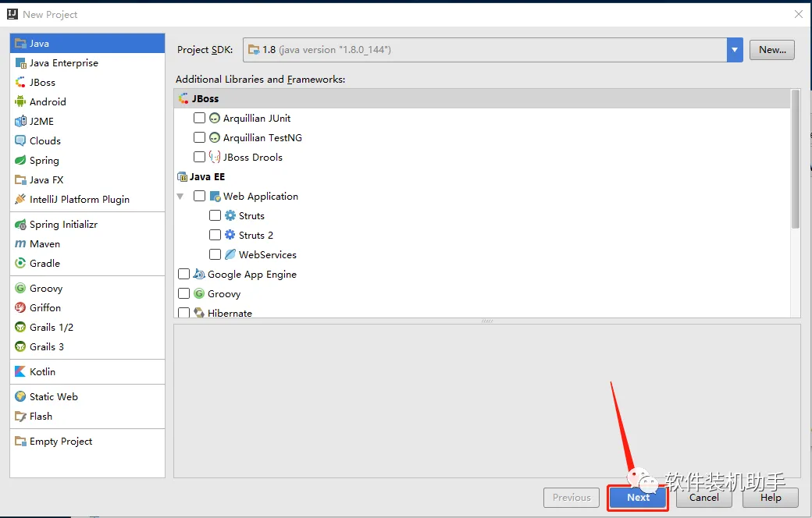Click the Clouds icon
The width and height of the screenshot is (812, 518).
[x=21, y=140]
